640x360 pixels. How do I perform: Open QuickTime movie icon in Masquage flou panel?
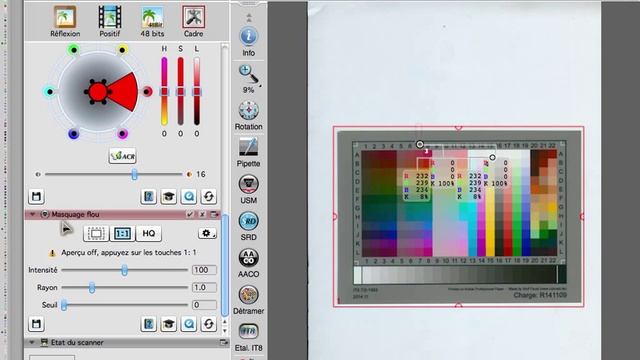[x=189, y=324]
